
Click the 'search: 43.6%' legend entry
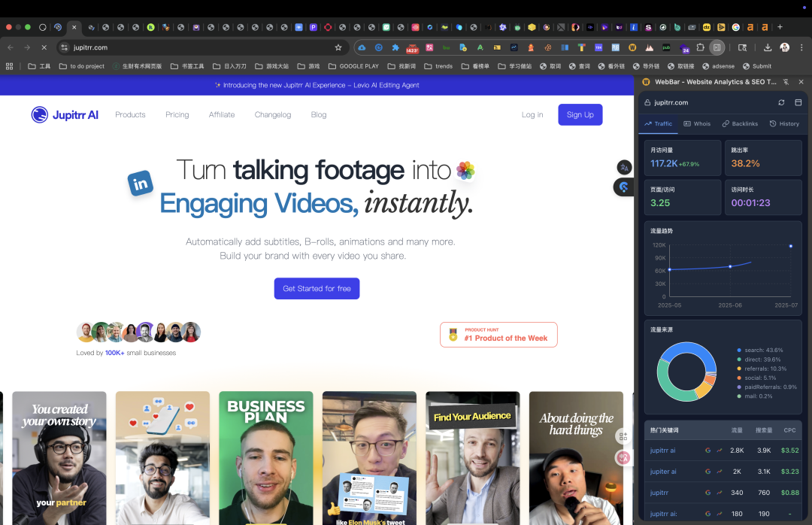(x=760, y=351)
